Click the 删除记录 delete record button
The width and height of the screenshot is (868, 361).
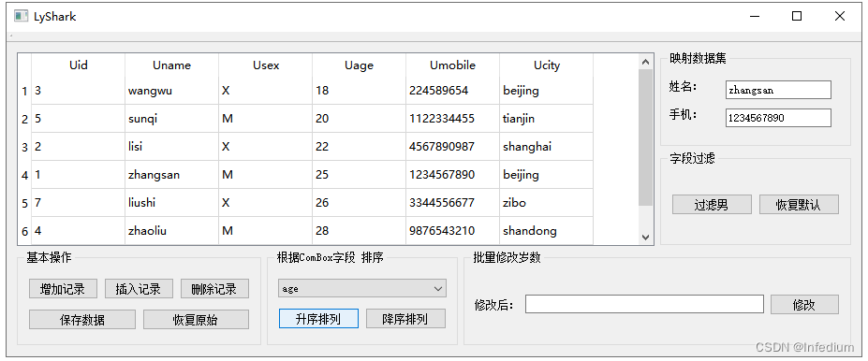click(214, 289)
